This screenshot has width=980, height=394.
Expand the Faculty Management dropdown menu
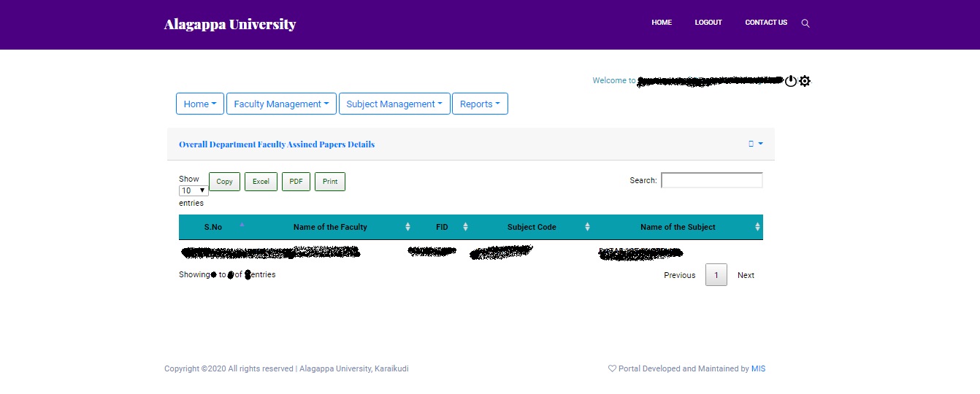[x=281, y=104]
